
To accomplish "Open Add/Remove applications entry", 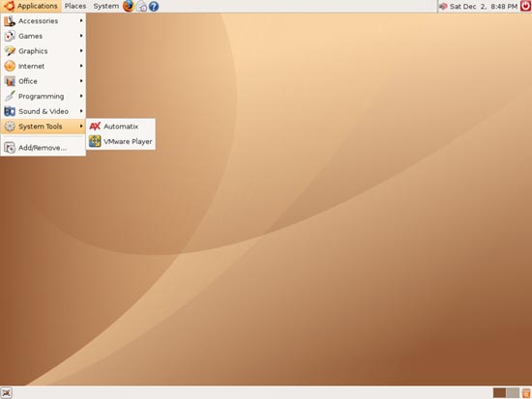I will (x=44, y=148).
